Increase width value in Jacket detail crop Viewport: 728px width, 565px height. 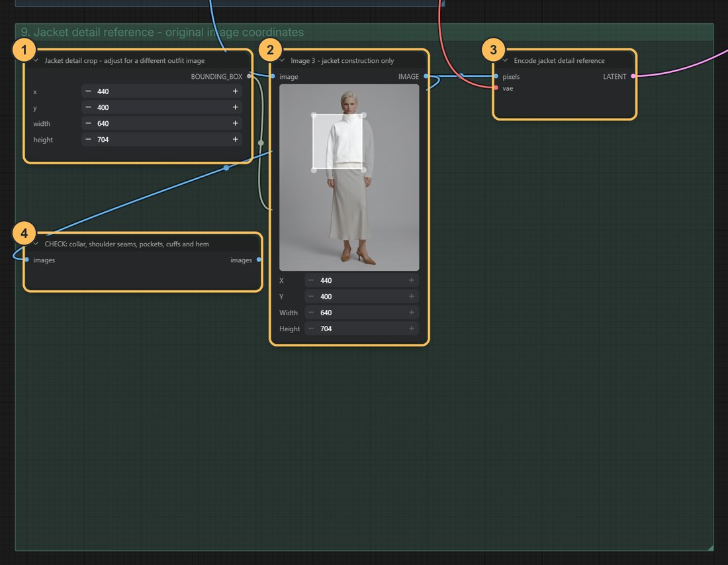click(x=236, y=123)
